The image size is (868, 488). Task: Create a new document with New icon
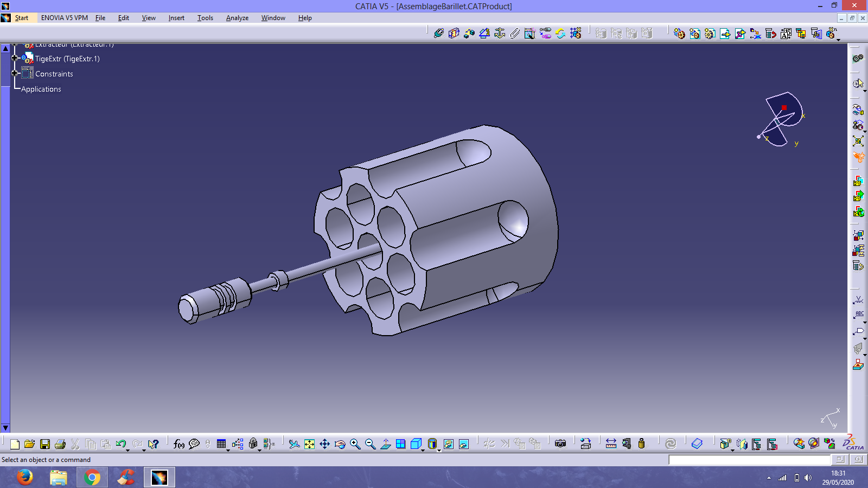click(15, 444)
